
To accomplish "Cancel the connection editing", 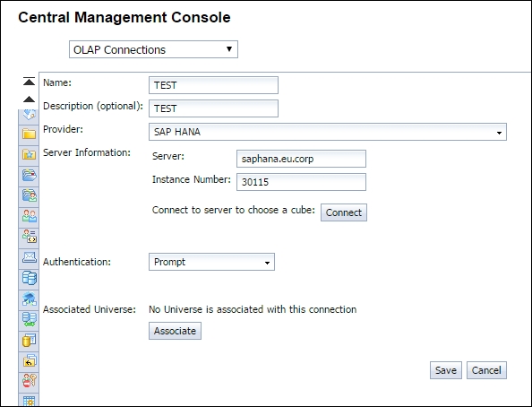I will pyautogui.click(x=486, y=370).
